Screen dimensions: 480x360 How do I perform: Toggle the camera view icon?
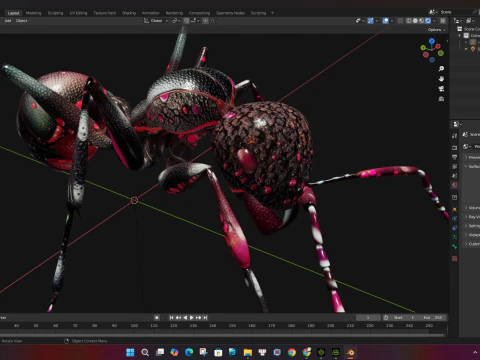point(441,89)
